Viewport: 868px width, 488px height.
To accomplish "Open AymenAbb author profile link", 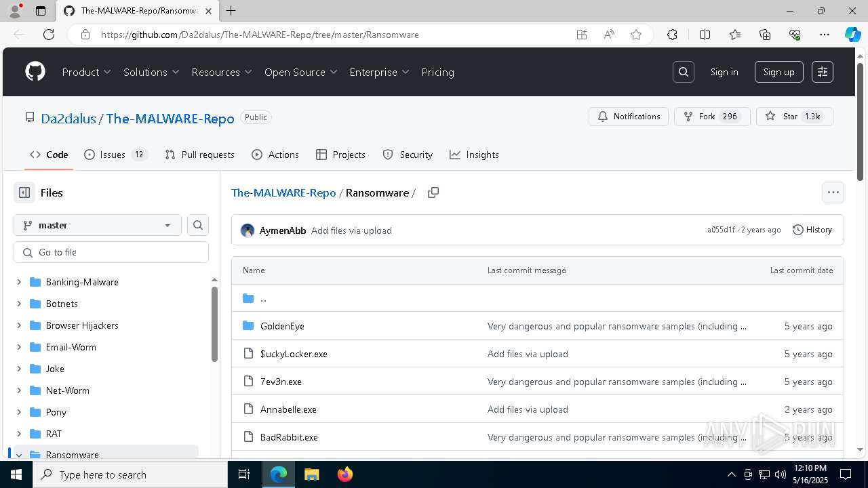I will click(x=283, y=230).
